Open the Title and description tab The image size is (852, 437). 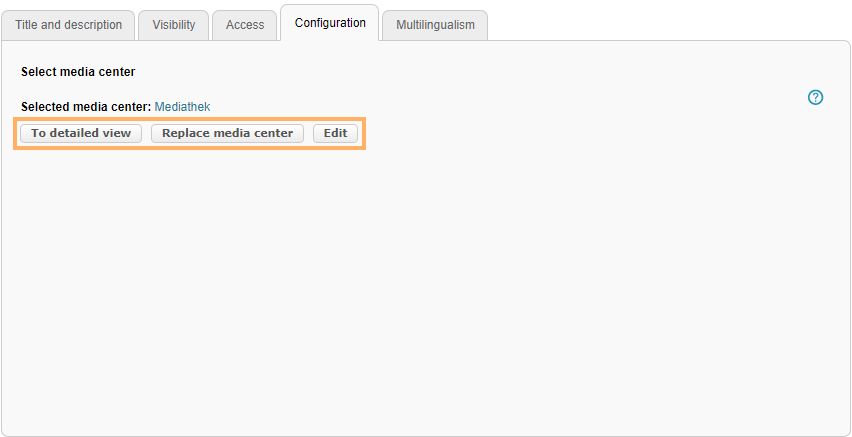point(68,25)
